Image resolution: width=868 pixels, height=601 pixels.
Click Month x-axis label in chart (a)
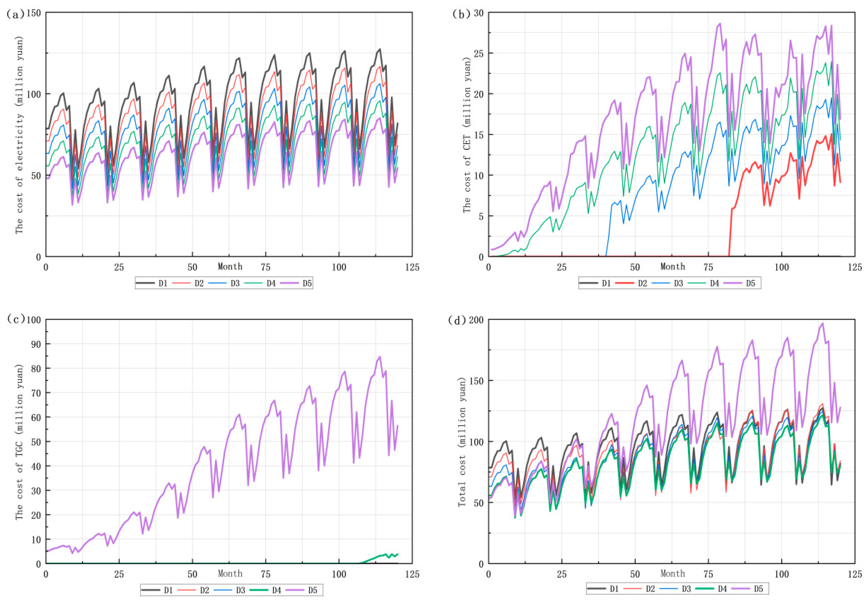pyautogui.click(x=230, y=267)
